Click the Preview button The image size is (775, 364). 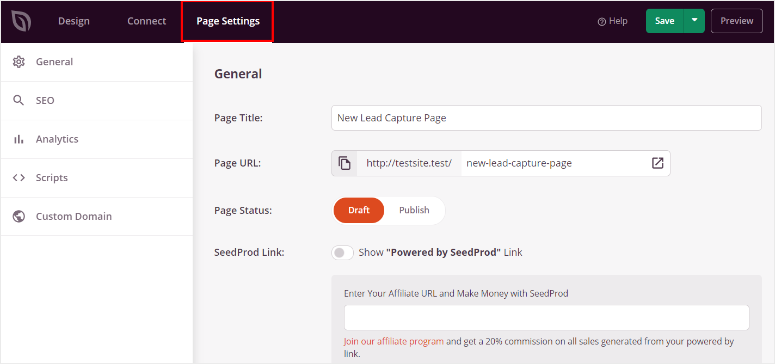[x=736, y=21]
